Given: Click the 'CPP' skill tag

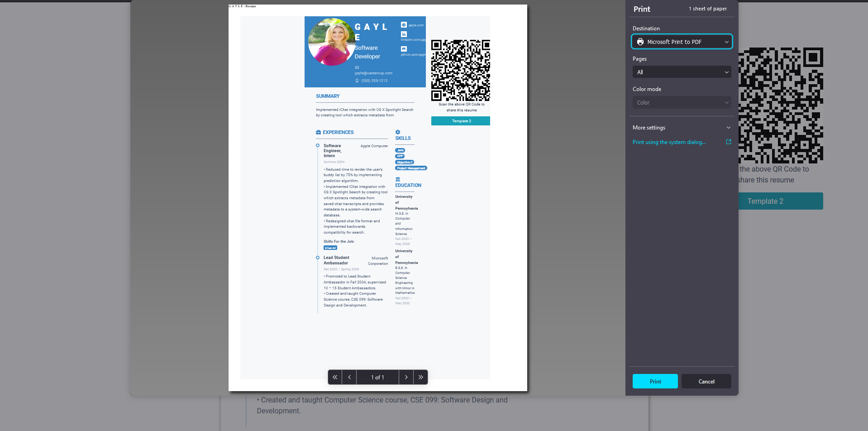Looking at the screenshot, I should pyautogui.click(x=400, y=156).
